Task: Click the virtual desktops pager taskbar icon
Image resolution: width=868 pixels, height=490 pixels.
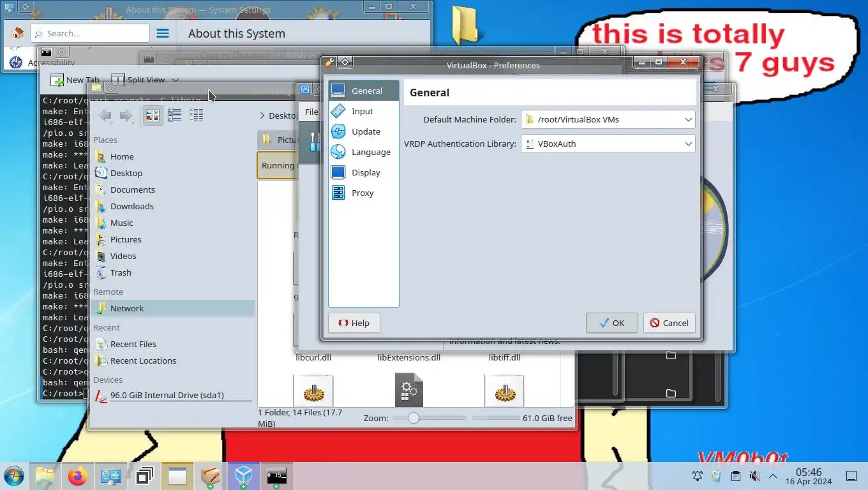Action: [144, 476]
